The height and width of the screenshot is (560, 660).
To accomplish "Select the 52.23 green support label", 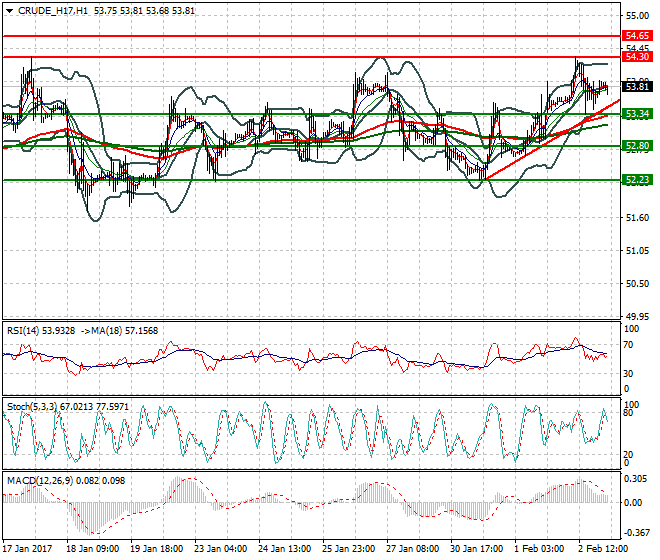I will 637,180.
